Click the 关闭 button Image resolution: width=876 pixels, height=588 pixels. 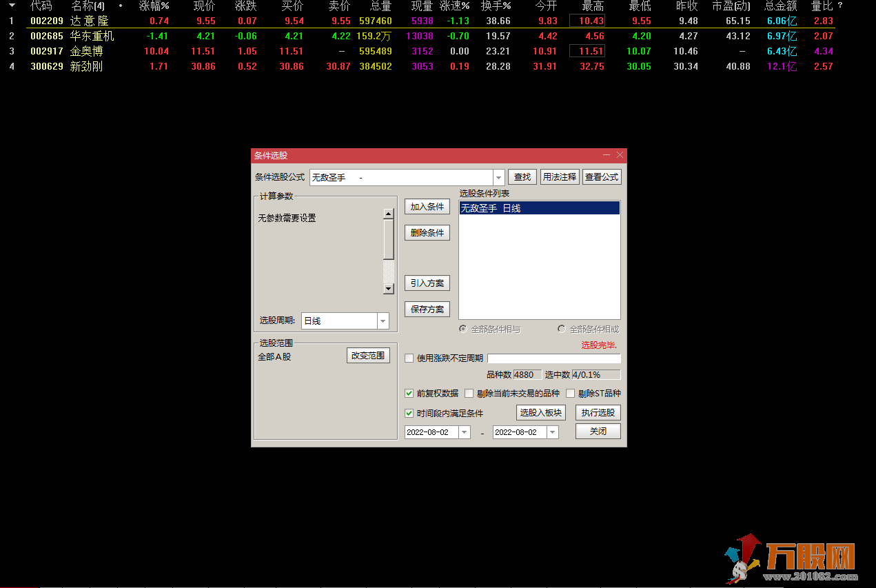[x=598, y=431]
